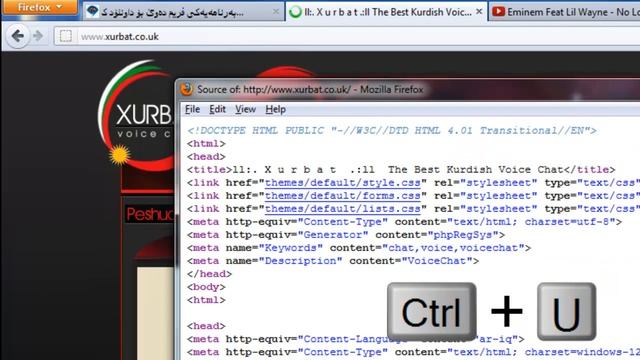Click the Peshuc heading on the webpage
Viewport: 640px width, 360px height.
tap(150, 214)
